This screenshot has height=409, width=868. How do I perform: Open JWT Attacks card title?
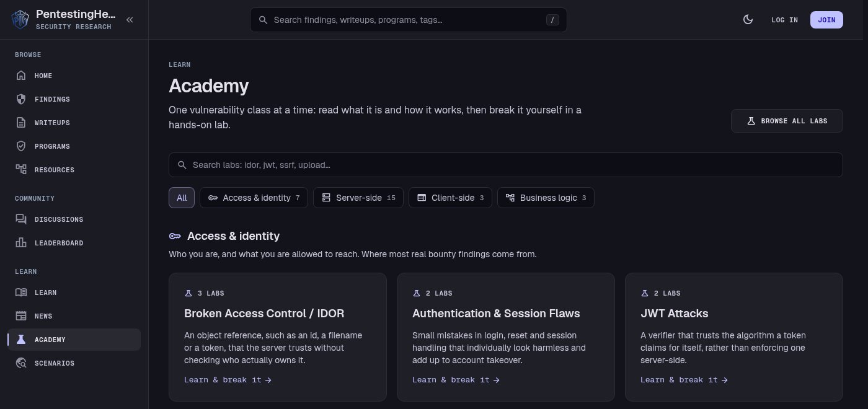[674, 314]
